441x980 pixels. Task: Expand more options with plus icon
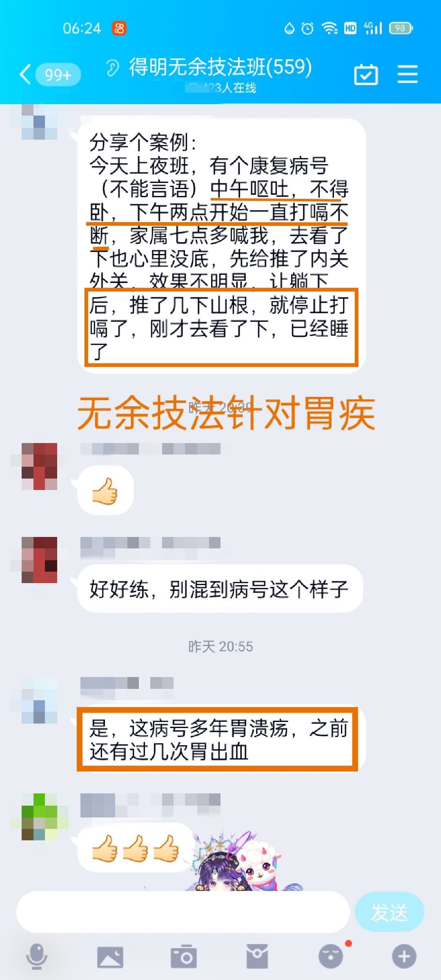(404, 956)
